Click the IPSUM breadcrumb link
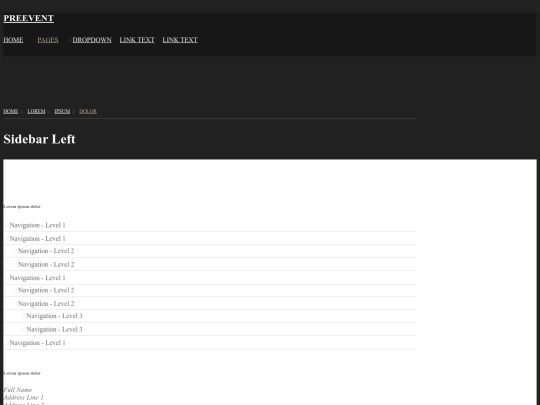The height and width of the screenshot is (405, 540). [62, 111]
